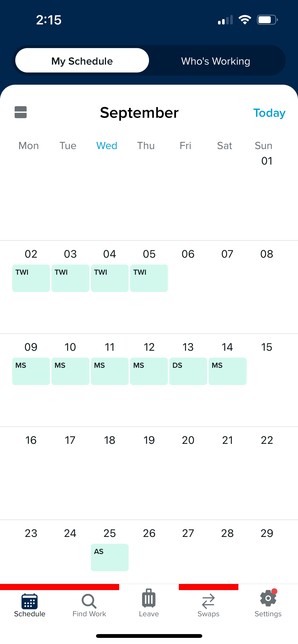Switch to the Who's Working tab
The image size is (298, 644).
(215, 61)
